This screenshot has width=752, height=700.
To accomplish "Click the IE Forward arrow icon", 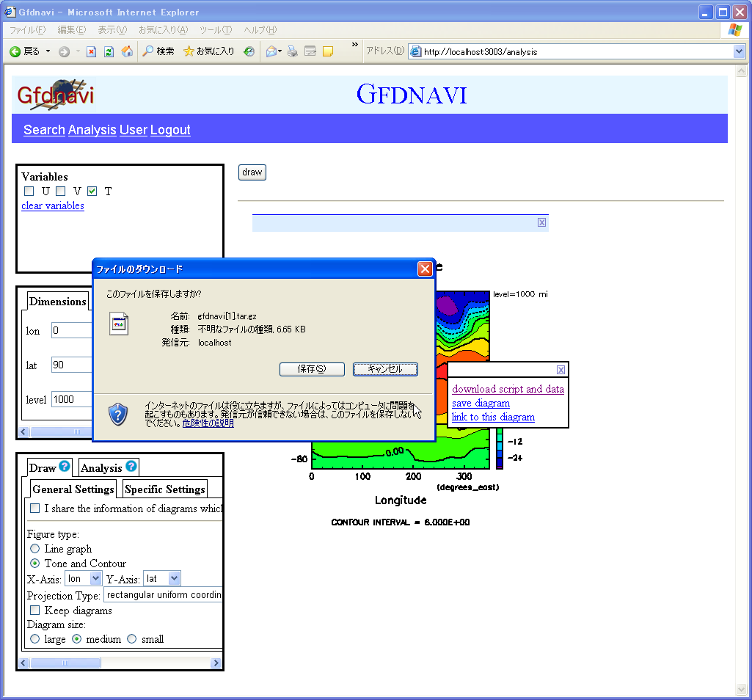I will tap(65, 51).
